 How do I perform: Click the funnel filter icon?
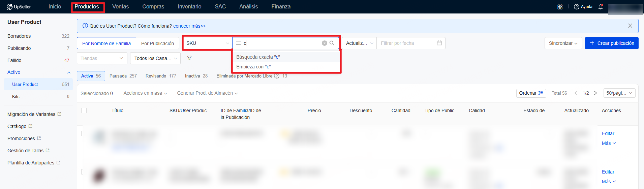189,58
